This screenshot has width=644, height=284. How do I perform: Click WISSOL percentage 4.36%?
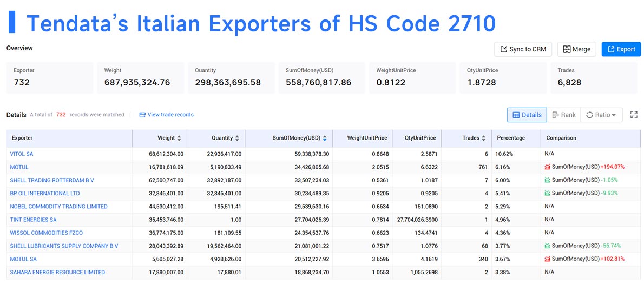503,233
